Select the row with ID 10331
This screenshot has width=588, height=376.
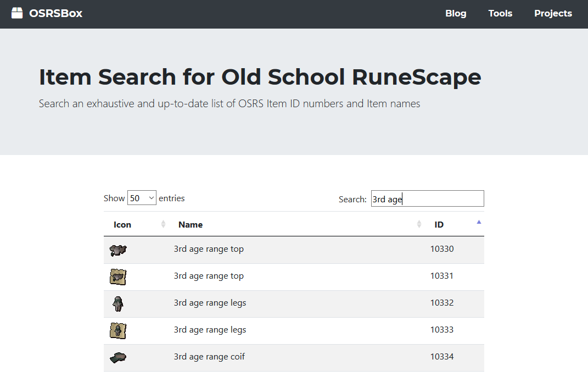pos(294,277)
